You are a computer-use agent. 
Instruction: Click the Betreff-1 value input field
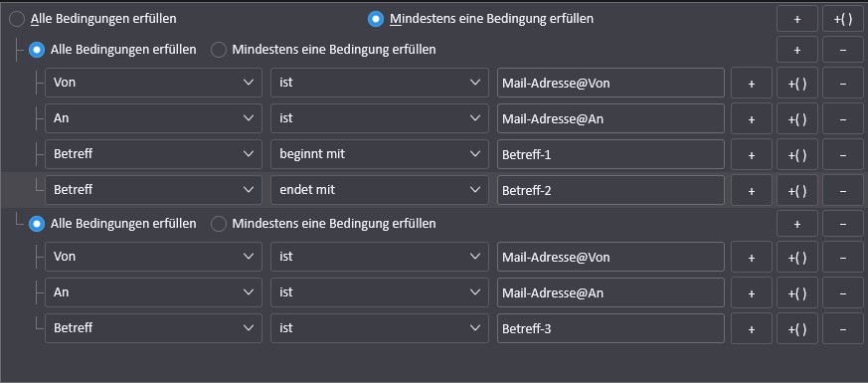(x=610, y=154)
